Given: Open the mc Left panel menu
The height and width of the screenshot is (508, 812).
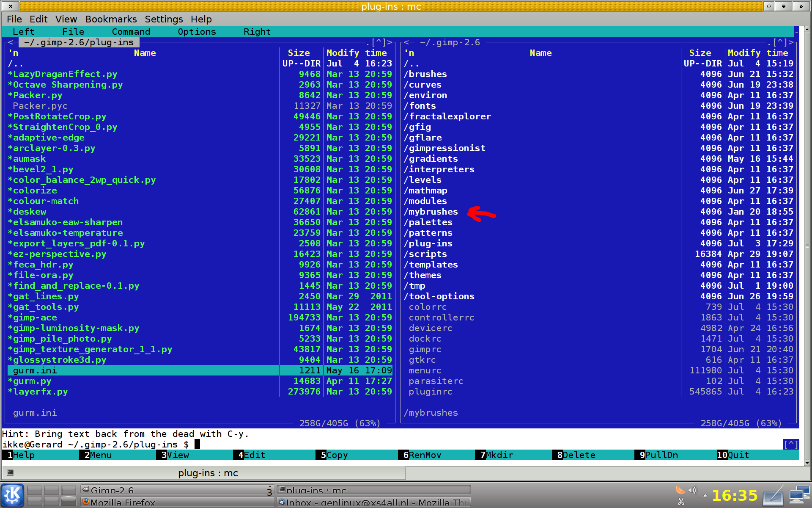Looking at the screenshot, I should [x=23, y=32].
